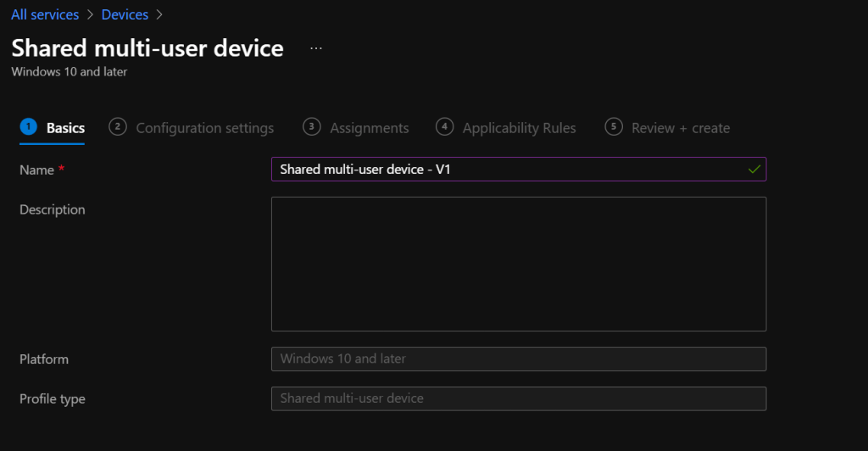
Task: Open the ellipsis more options menu beside title
Action: pos(316,49)
